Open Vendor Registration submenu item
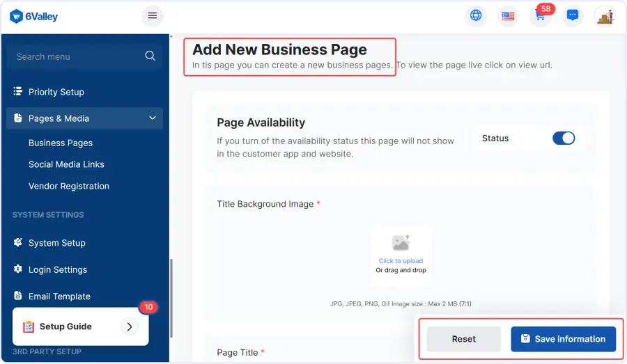 pyautogui.click(x=69, y=187)
